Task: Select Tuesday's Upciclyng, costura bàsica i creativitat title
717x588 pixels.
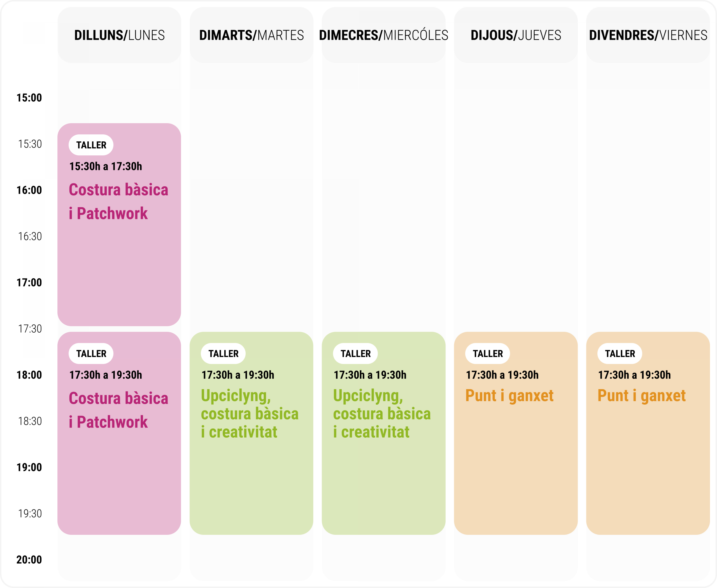Action: [250, 414]
